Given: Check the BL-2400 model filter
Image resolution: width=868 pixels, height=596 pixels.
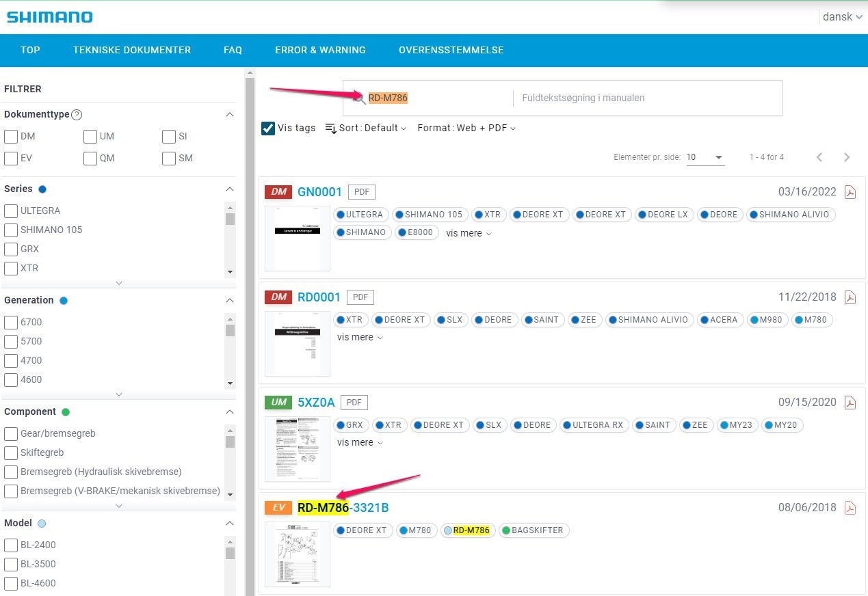Looking at the screenshot, I should click(x=11, y=545).
